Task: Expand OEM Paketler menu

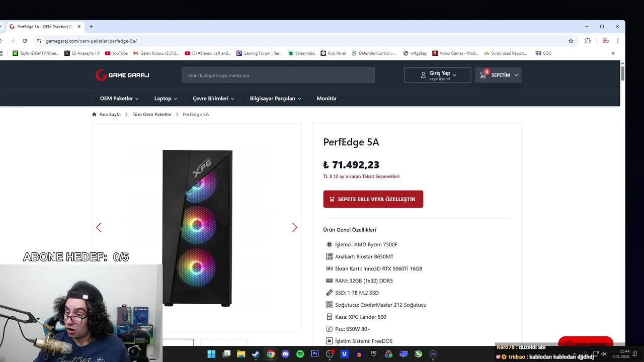Action: pos(119,99)
